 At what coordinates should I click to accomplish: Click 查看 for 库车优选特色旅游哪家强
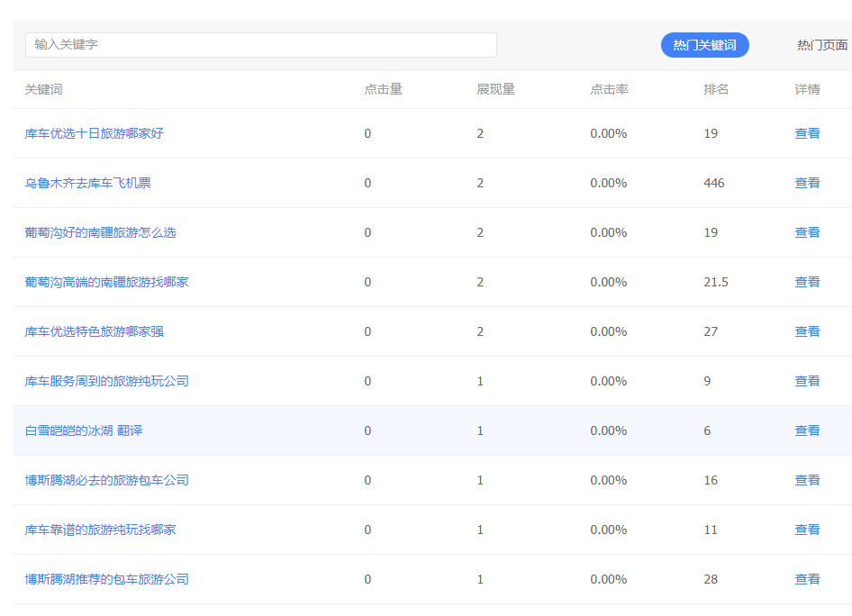(807, 331)
